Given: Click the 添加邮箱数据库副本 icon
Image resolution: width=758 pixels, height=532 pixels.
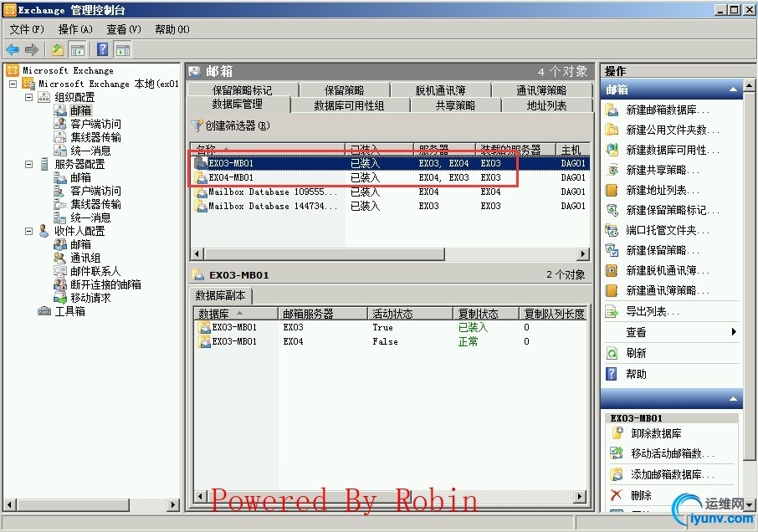Looking at the screenshot, I should point(617,474).
